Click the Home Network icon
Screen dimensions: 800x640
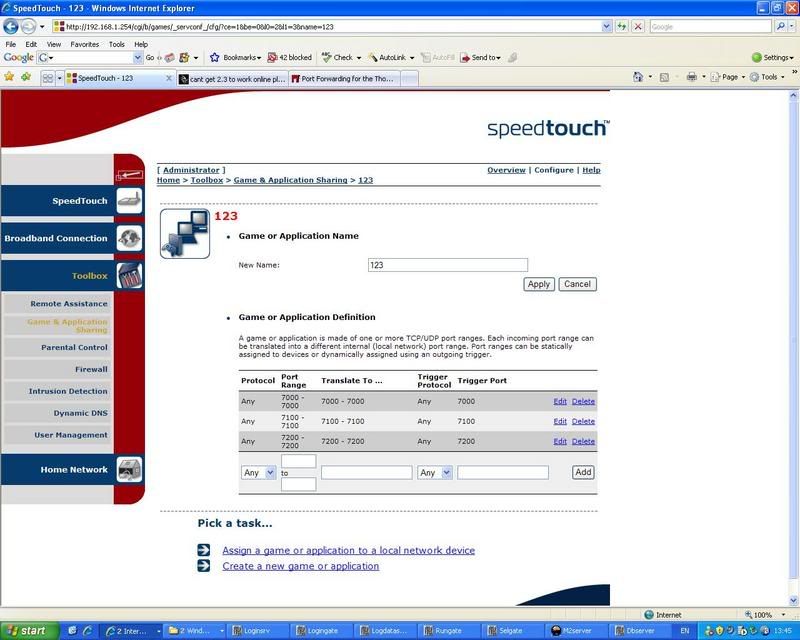(129, 469)
